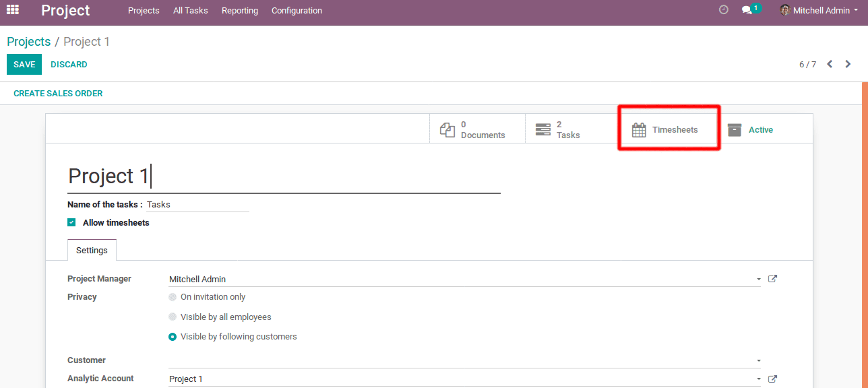Go to previous record arrow
Viewport: 868px width, 388px height.
coord(830,64)
